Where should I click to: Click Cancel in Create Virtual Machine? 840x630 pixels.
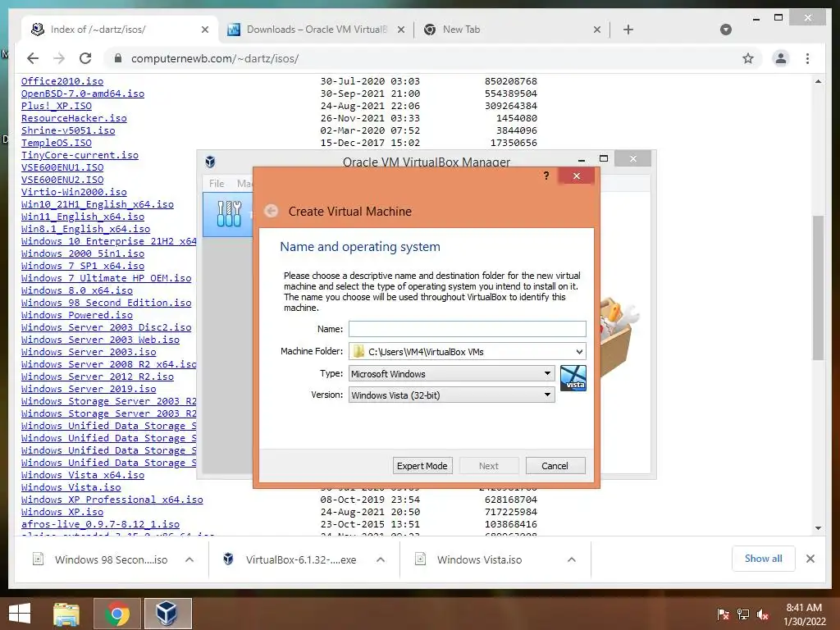(555, 466)
